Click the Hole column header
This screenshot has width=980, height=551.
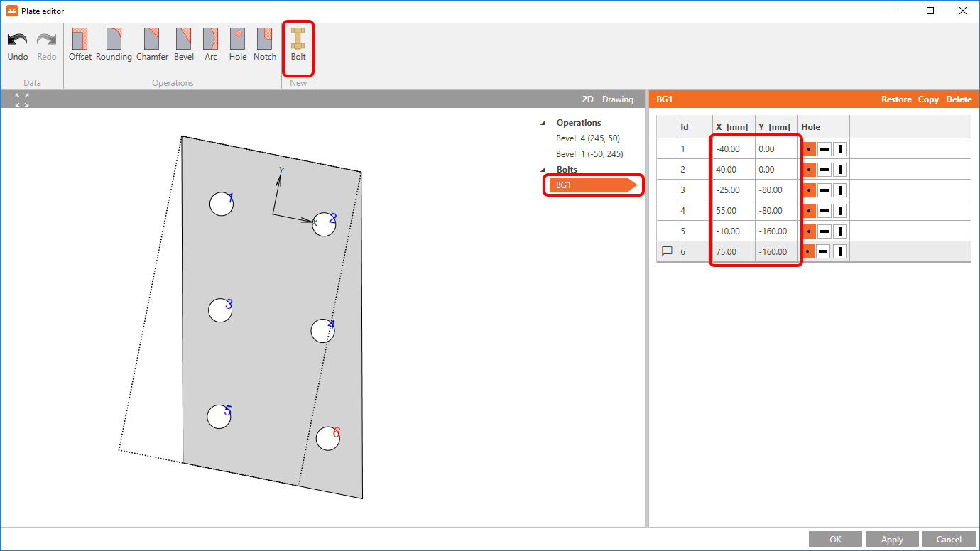coord(824,127)
